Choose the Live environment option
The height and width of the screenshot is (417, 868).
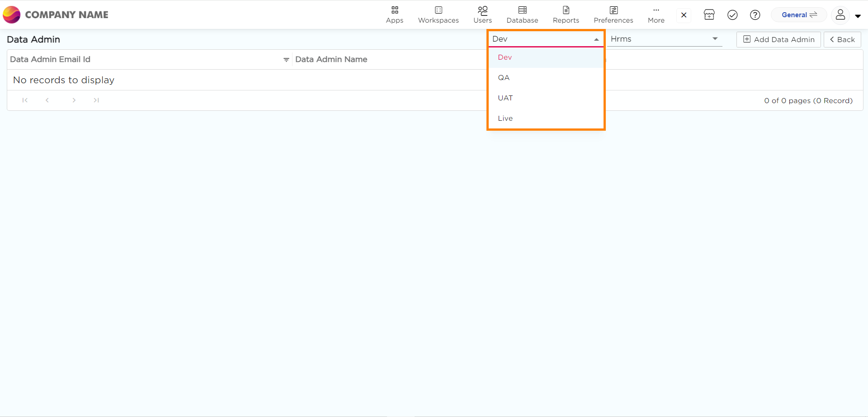[x=505, y=118]
